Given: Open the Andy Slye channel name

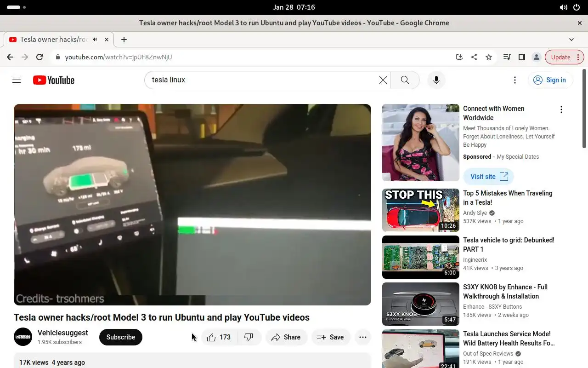Looking at the screenshot, I should [475, 213].
